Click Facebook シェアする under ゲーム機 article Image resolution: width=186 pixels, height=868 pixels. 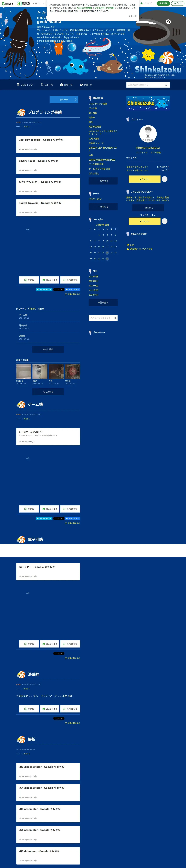(x=72, y=519)
